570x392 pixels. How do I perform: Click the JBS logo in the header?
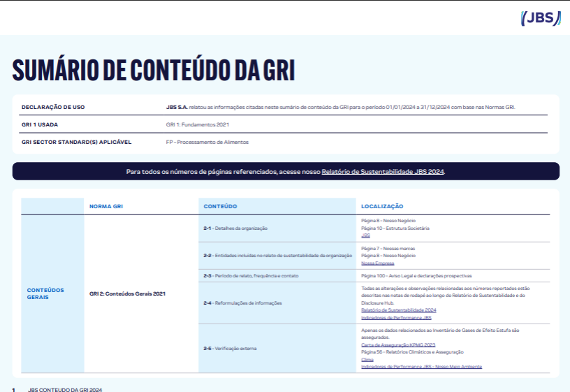(541, 19)
